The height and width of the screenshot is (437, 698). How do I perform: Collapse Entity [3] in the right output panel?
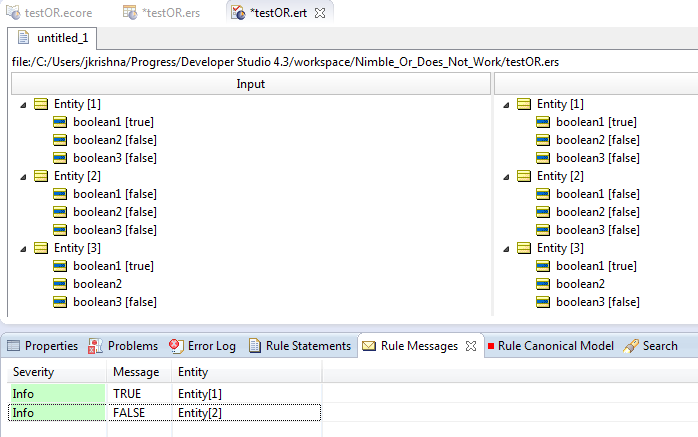[x=506, y=249]
